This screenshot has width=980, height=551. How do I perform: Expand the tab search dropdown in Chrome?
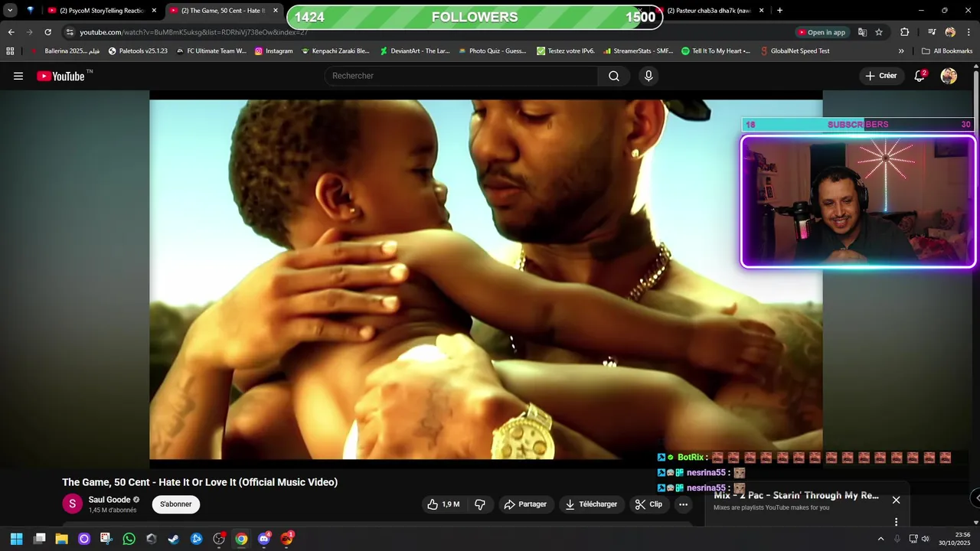[10, 11]
